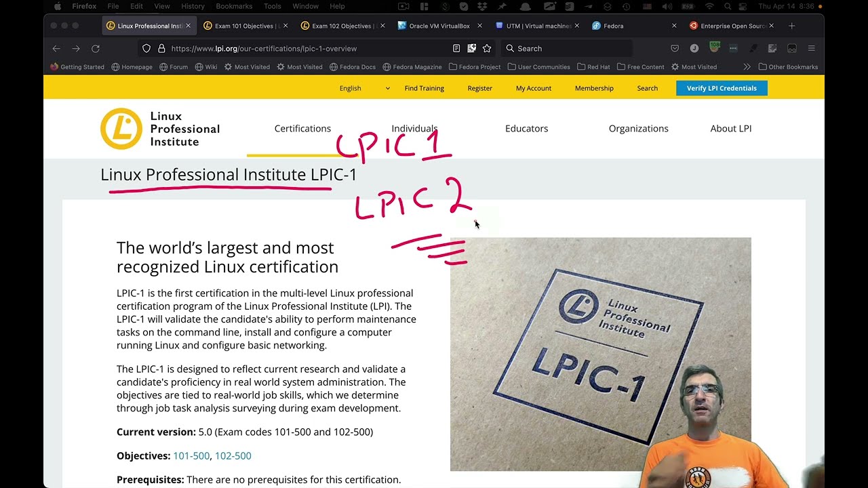Image resolution: width=868 pixels, height=488 pixels.
Task: Click the mask-shaped extension icon in toolbar
Action: [791, 49]
